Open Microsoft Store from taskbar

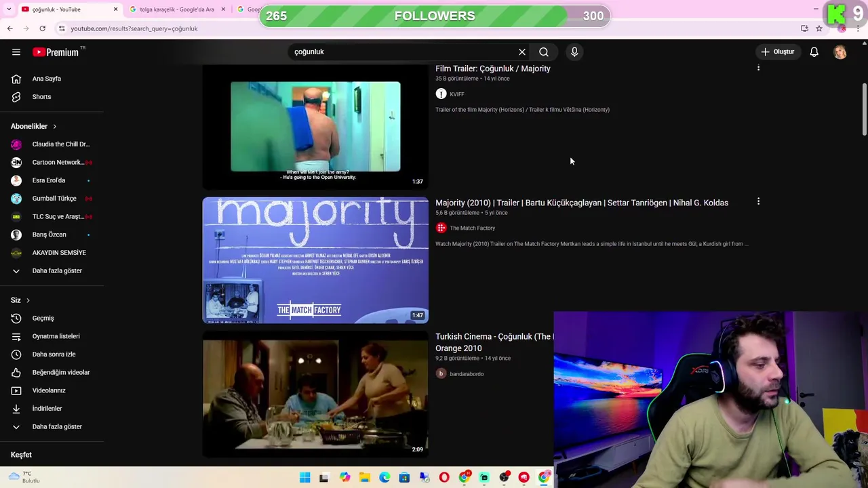(404, 478)
